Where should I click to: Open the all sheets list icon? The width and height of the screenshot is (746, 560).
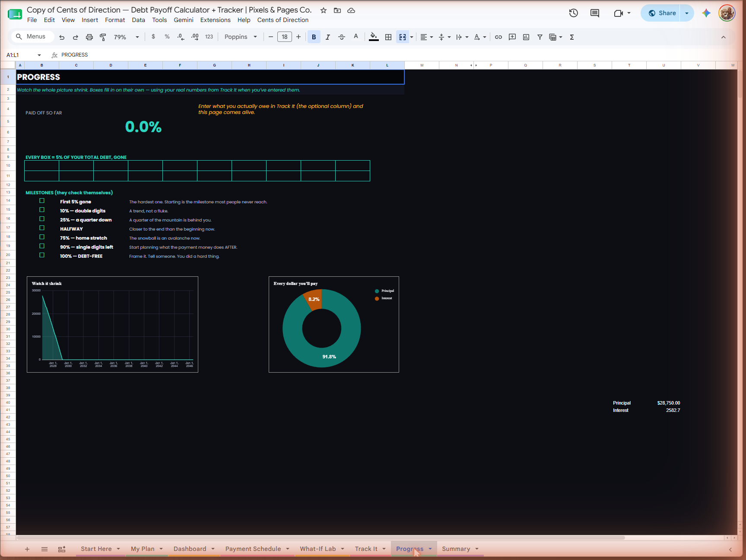[44, 549]
